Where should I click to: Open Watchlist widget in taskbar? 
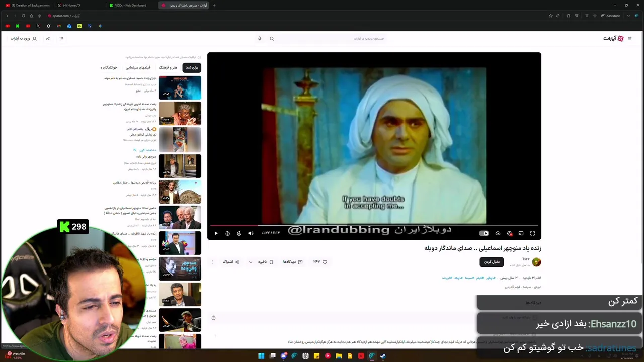15,355
